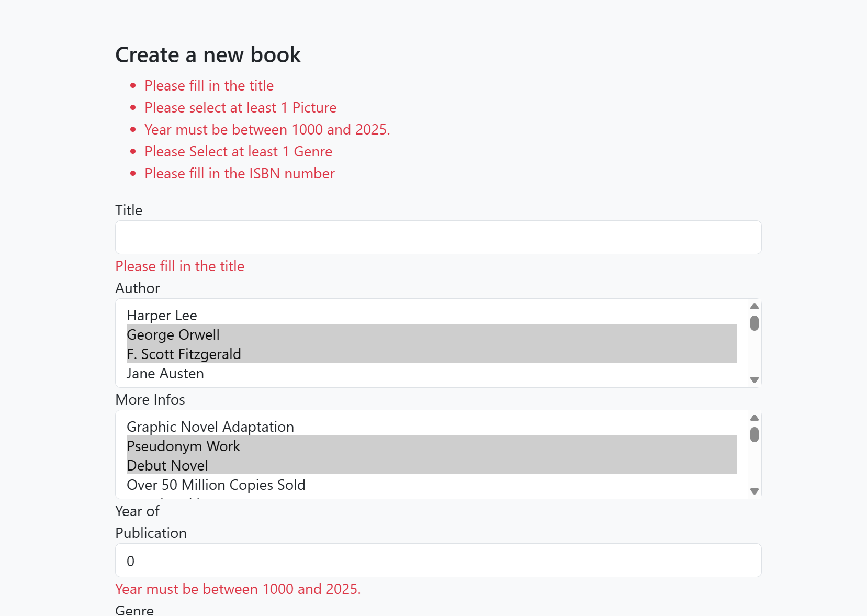Screen dimensions: 867x616
Task: Choose Debut Novel in More Infos
Action: coord(432,465)
